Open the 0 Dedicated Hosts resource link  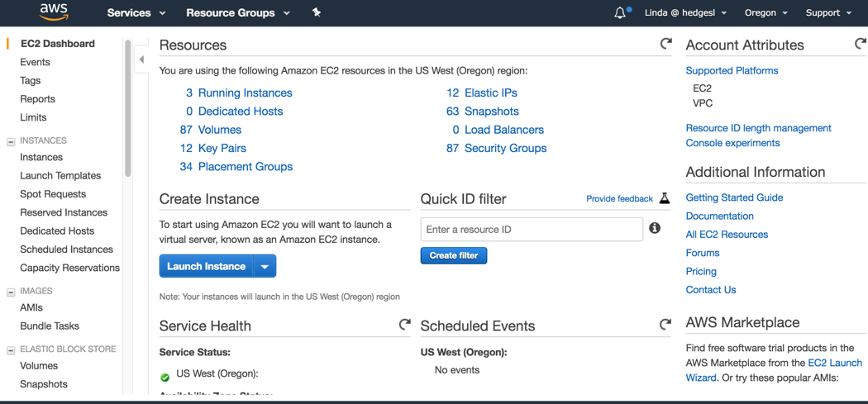tap(234, 112)
